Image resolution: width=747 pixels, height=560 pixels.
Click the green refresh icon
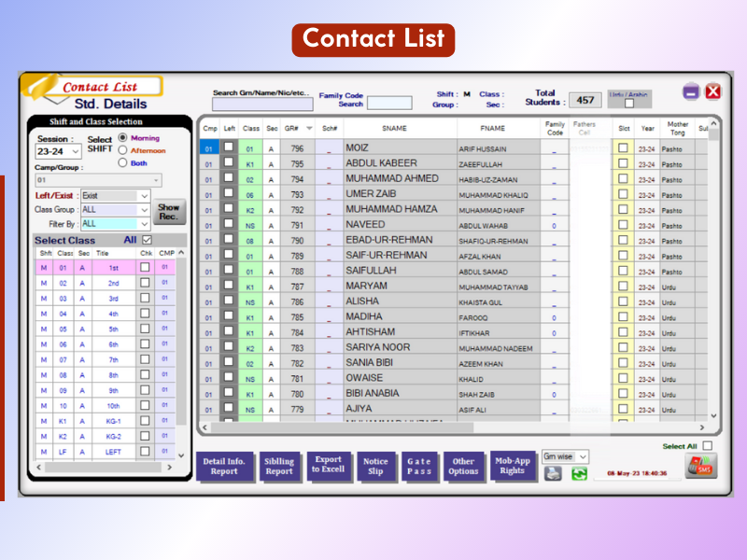(579, 473)
